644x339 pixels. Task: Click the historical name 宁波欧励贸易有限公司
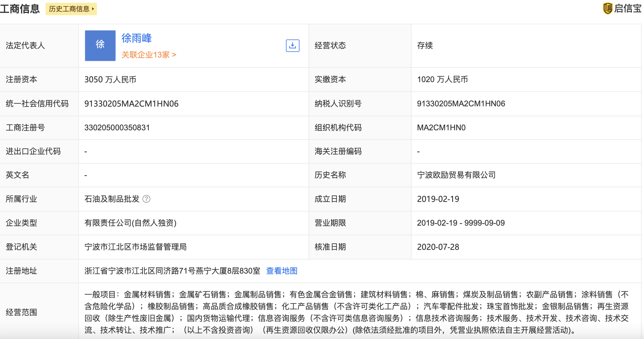[456, 175]
